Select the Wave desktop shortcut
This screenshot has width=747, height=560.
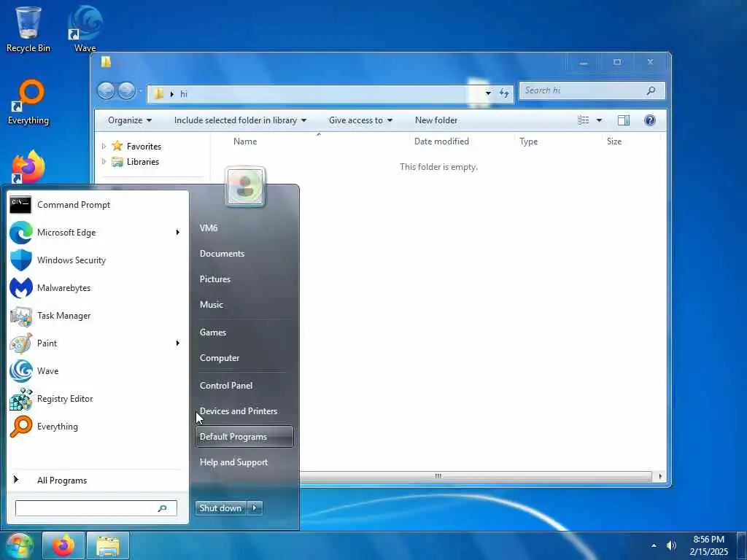[x=85, y=29]
